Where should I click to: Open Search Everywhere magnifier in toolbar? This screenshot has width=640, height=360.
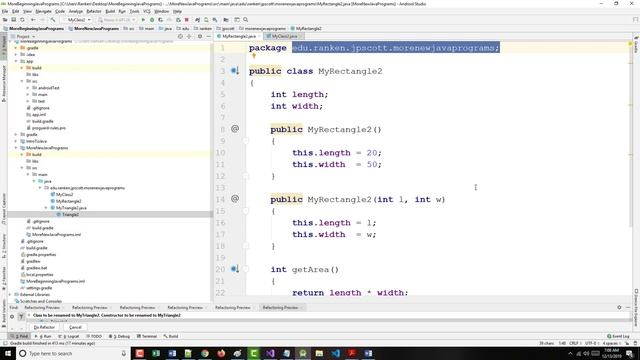(246, 20)
